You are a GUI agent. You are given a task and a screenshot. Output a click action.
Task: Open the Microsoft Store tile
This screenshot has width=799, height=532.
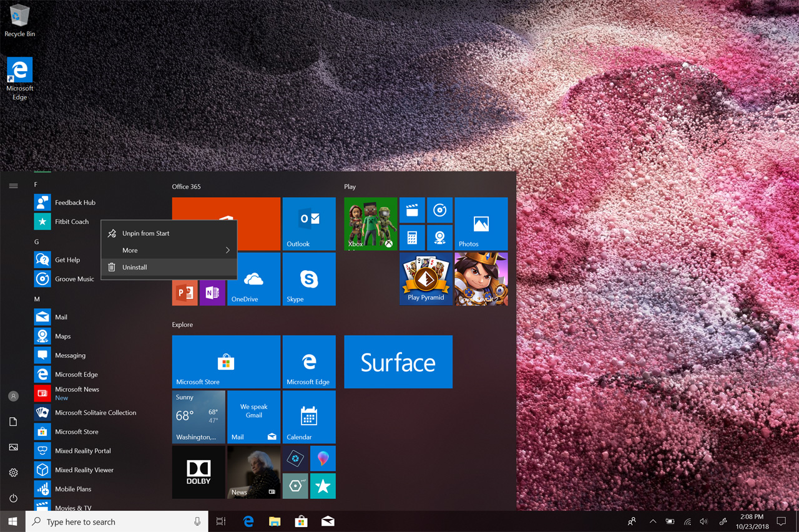click(226, 362)
